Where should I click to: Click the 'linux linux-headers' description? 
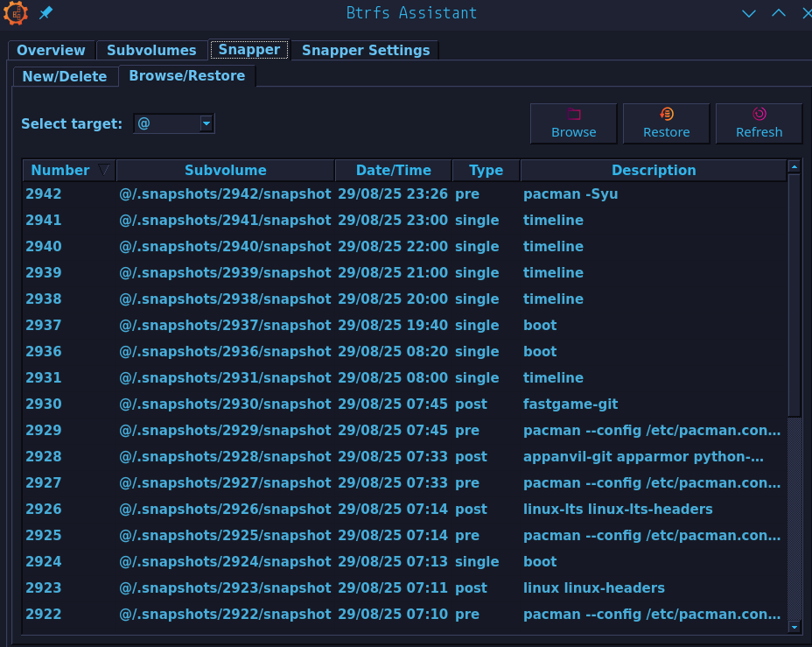click(593, 588)
